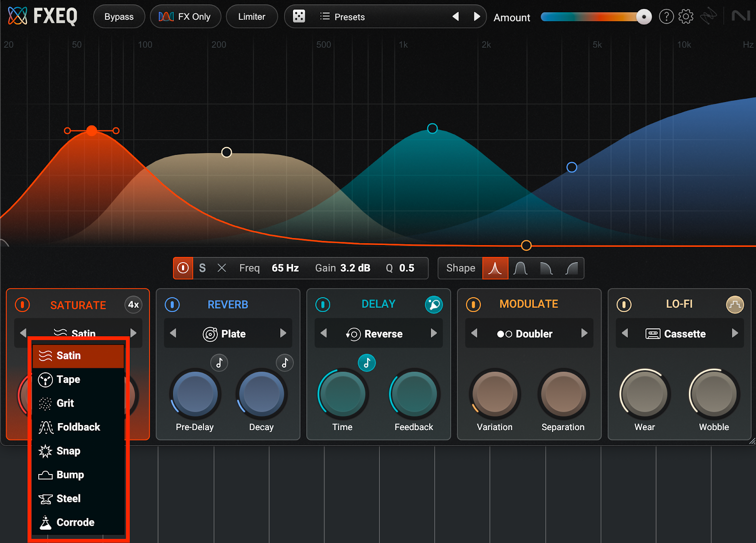This screenshot has width=756, height=543.
Task: Select previous Lo-Fi type before Cassette
Action: point(625,333)
